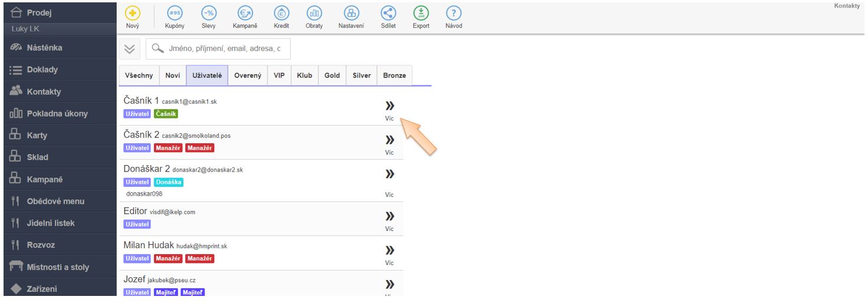
Task: Click the contact search field
Action: [224, 49]
